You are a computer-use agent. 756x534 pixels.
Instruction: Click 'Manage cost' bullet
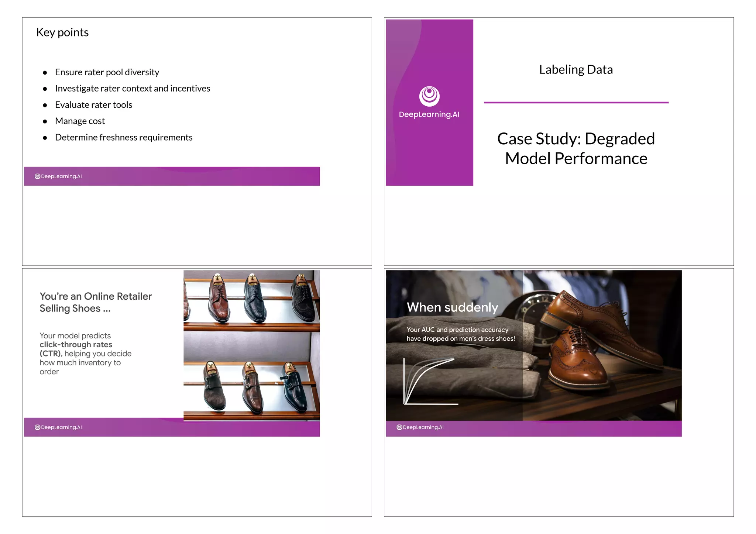[80, 121]
